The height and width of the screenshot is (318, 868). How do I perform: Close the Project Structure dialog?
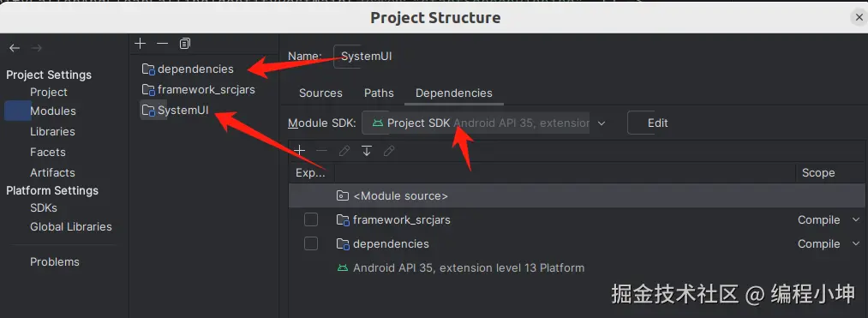tap(859, 18)
